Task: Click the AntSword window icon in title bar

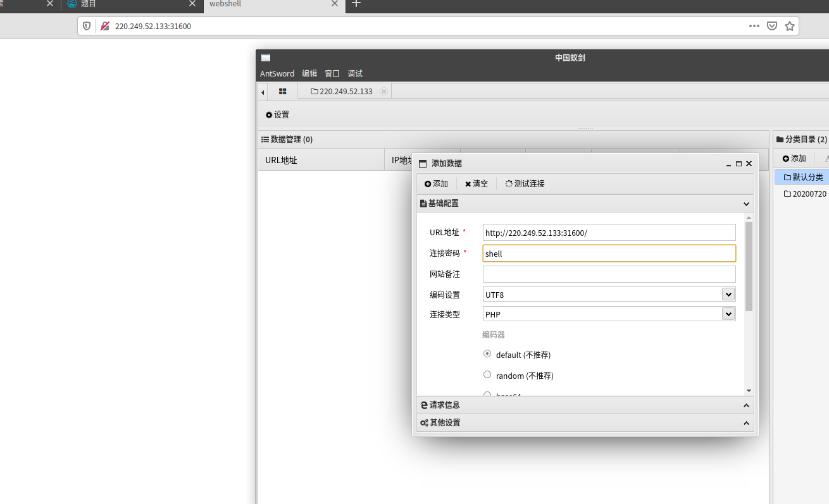Action: [266, 58]
